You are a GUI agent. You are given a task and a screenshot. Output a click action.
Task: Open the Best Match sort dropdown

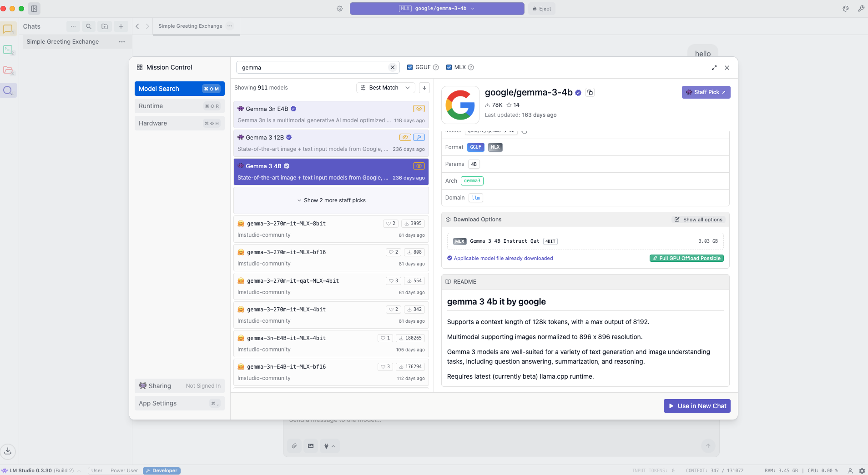385,88
